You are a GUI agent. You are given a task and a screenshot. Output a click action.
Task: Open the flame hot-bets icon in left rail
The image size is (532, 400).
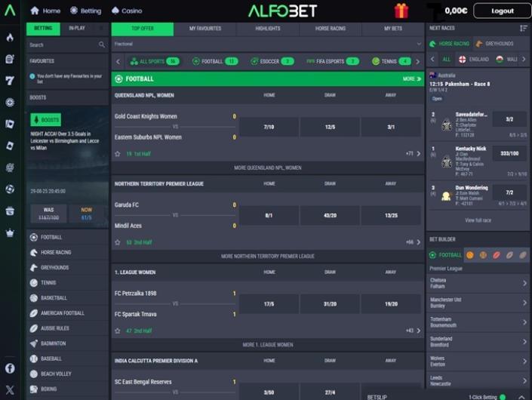(x=10, y=37)
